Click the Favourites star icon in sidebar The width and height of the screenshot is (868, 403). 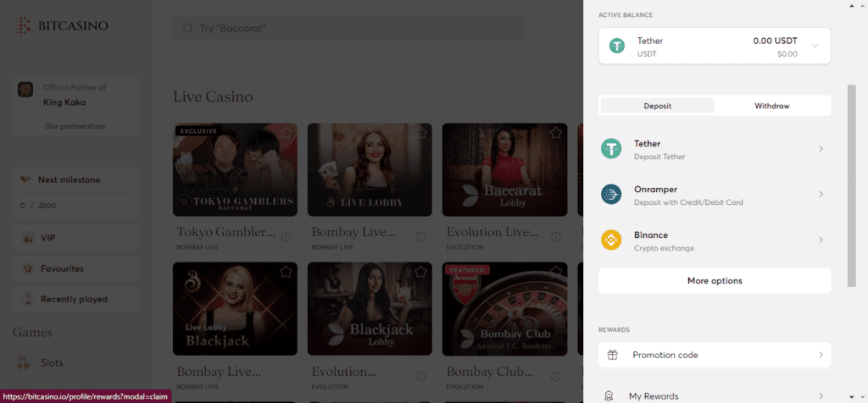tap(26, 268)
